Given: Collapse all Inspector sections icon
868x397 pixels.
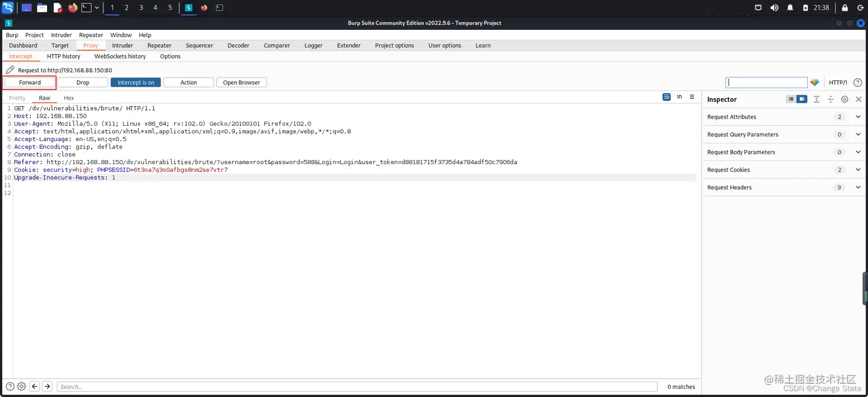Looking at the screenshot, I should [831, 99].
